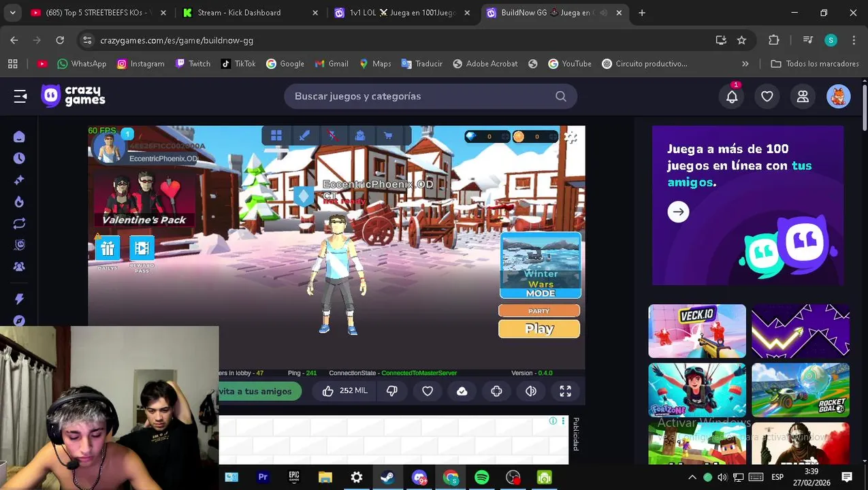Viewport: 868px width, 490px height.
Task: Click arrow on Juega a más de 100 juegos banner
Action: [x=678, y=212]
